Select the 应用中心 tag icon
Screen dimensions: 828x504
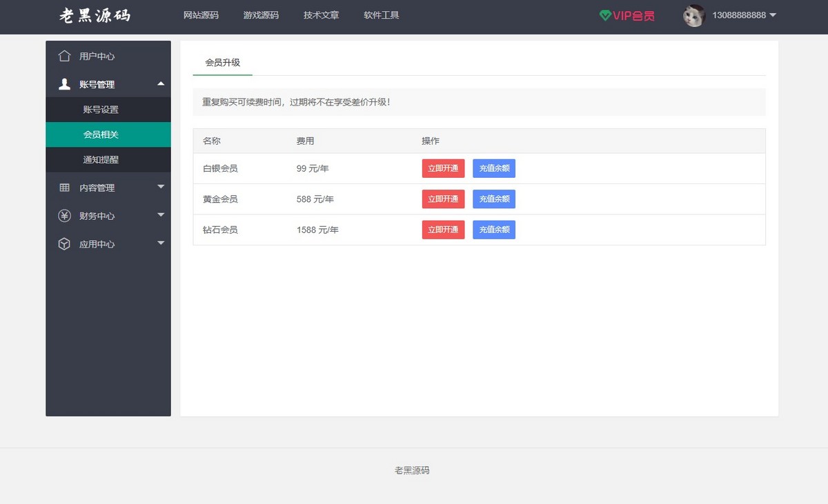point(63,243)
